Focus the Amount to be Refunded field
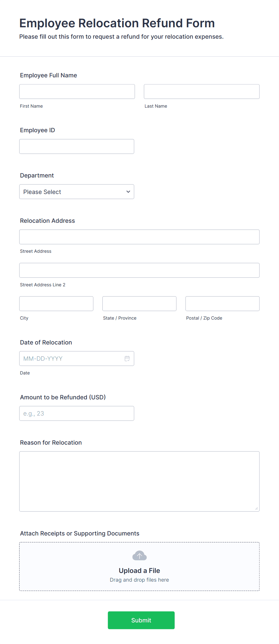 point(76,413)
